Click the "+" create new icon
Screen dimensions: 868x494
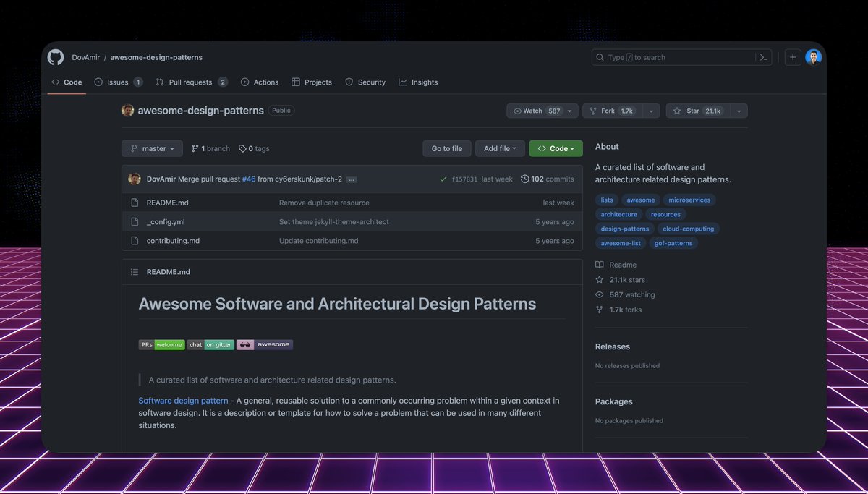[791, 56]
